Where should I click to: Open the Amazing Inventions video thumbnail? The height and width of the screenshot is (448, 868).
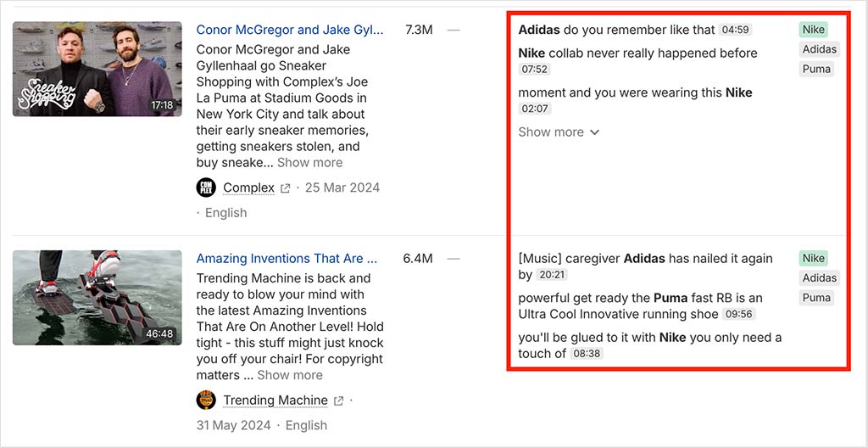click(x=97, y=298)
